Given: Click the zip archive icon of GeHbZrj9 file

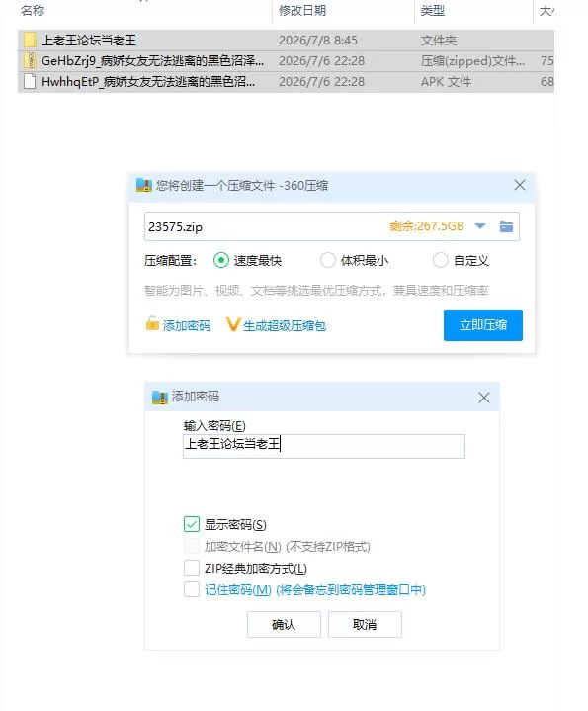Looking at the screenshot, I should pyautogui.click(x=30, y=60).
